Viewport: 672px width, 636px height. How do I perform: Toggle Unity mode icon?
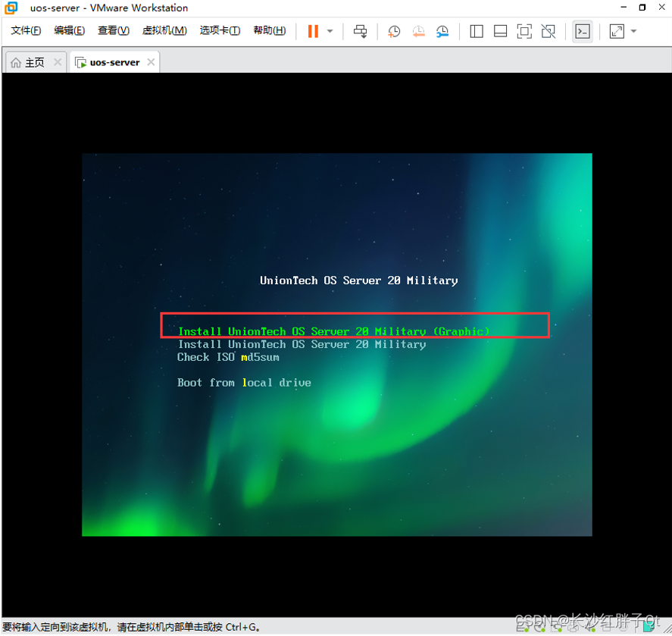[549, 31]
